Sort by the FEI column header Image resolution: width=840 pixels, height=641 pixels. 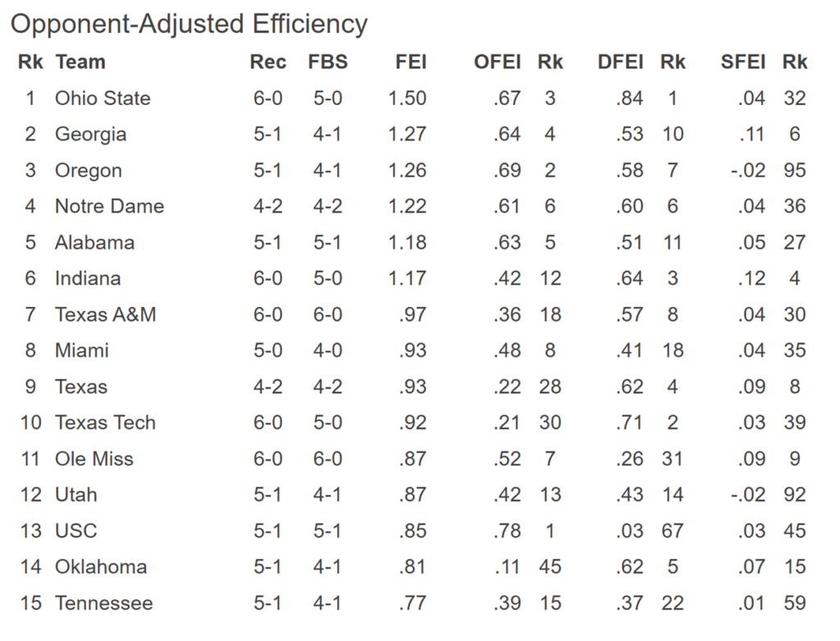(x=411, y=62)
